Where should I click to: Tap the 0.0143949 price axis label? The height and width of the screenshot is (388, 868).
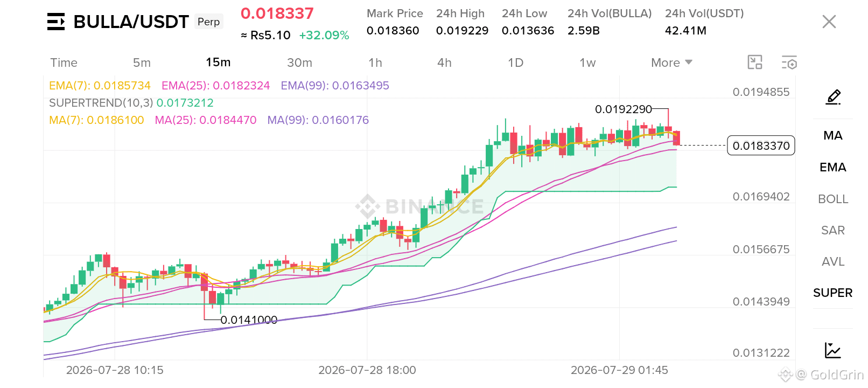click(761, 302)
